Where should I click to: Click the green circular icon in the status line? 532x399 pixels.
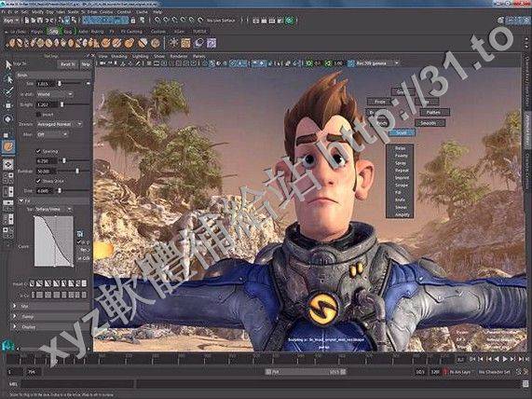290,21
